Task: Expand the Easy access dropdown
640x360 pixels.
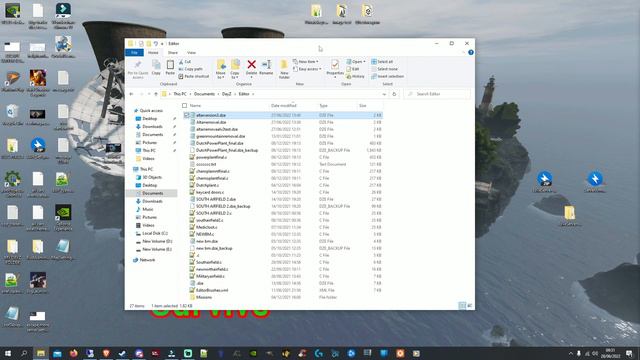Action: 307,69
